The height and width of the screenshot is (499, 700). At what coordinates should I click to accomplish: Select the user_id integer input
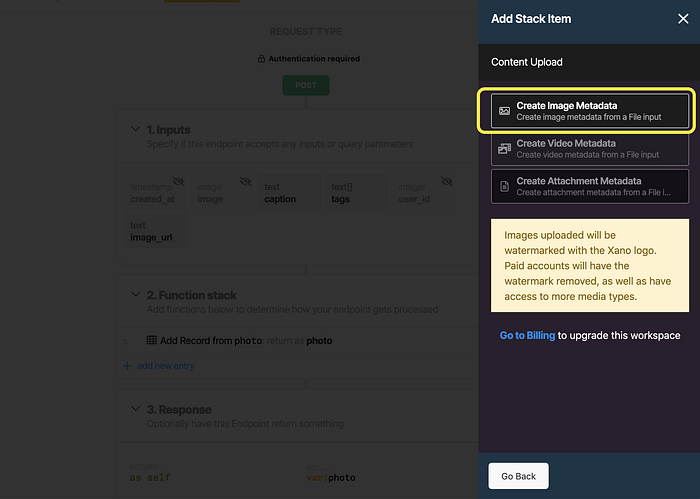[x=423, y=193]
